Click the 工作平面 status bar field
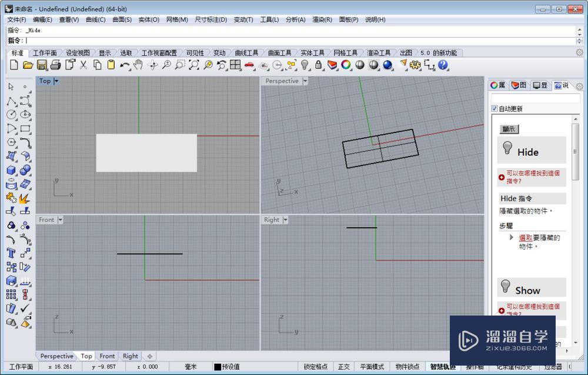Screen dimensions: 588x375 21,367
